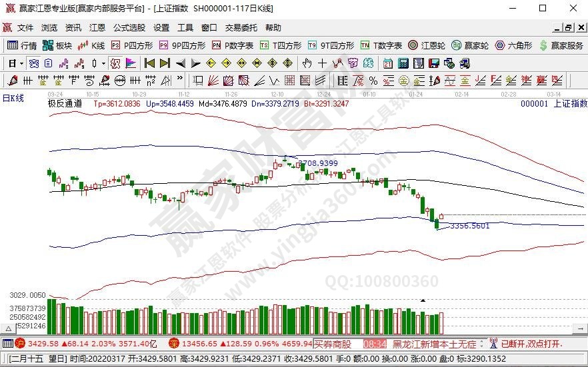Open the calendar date icon
Image resolution: width=588 pixels, height=367 pixels.
387,63
